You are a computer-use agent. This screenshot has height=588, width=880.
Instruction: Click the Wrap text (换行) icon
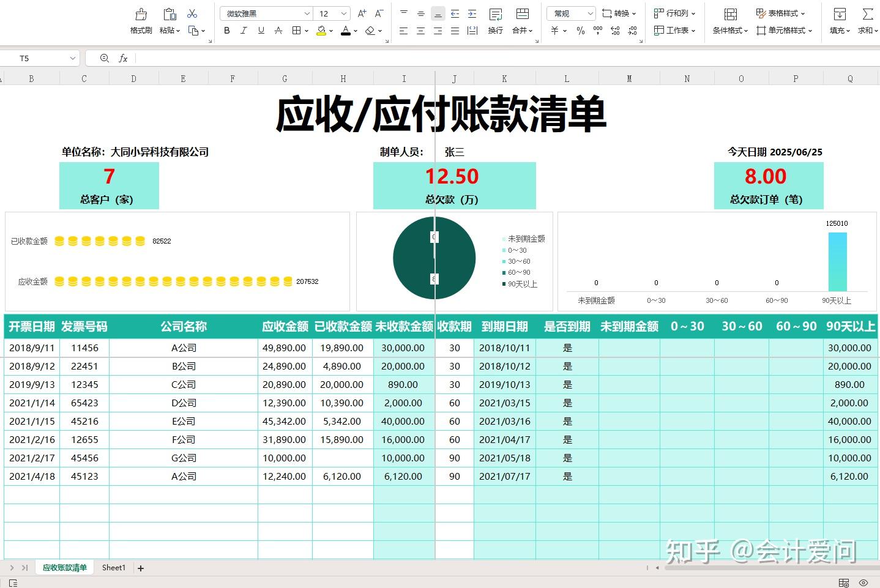tap(496, 13)
